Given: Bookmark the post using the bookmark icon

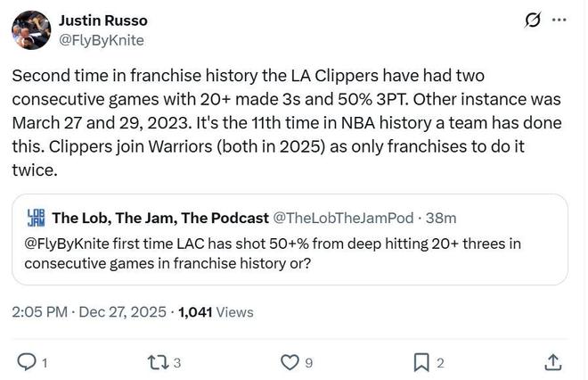Looking at the screenshot, I should point(421,361).
